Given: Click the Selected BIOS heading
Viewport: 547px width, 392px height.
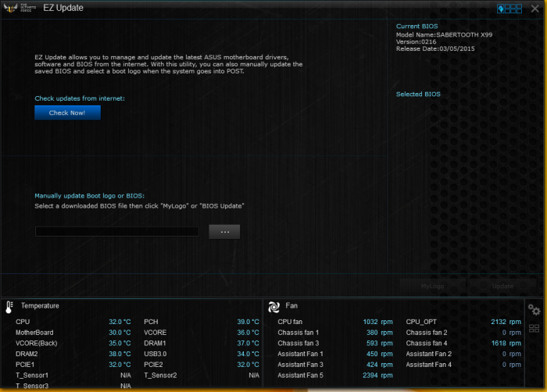Looking at the screenshot, I should 418,94.
